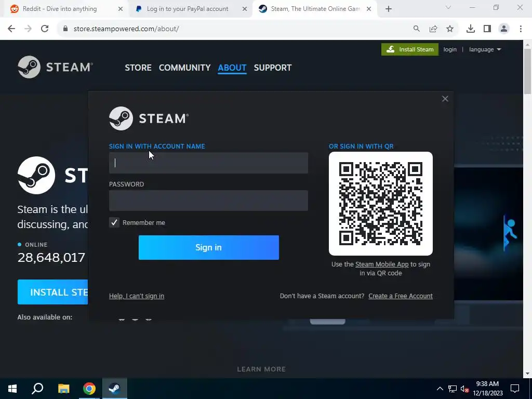Viewport: 532px width, 399px height.
Task: Share this page via share icon
Action: [x=433, y=29]
